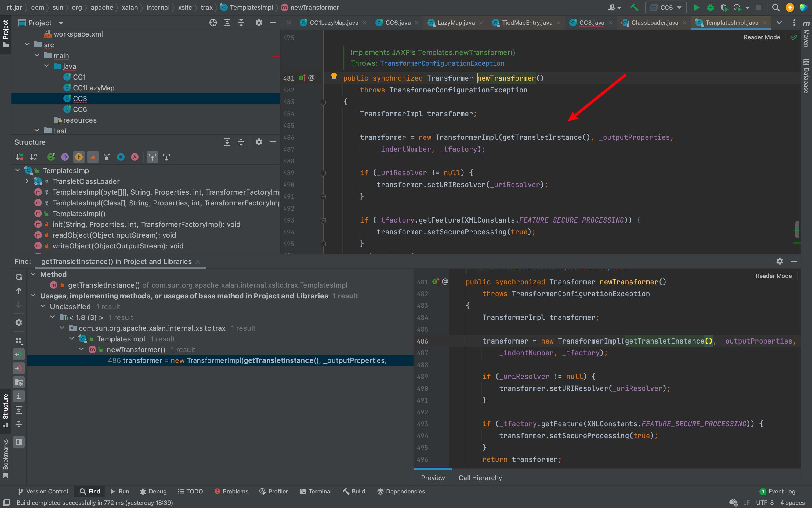
Task: Open the CC6 run configuration dropdown
Action: [666, 8]
